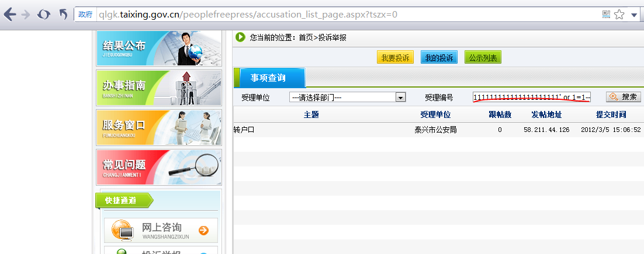644x254 pixels.
Task: Click the 主题 column header
Action: pos(311,115)
